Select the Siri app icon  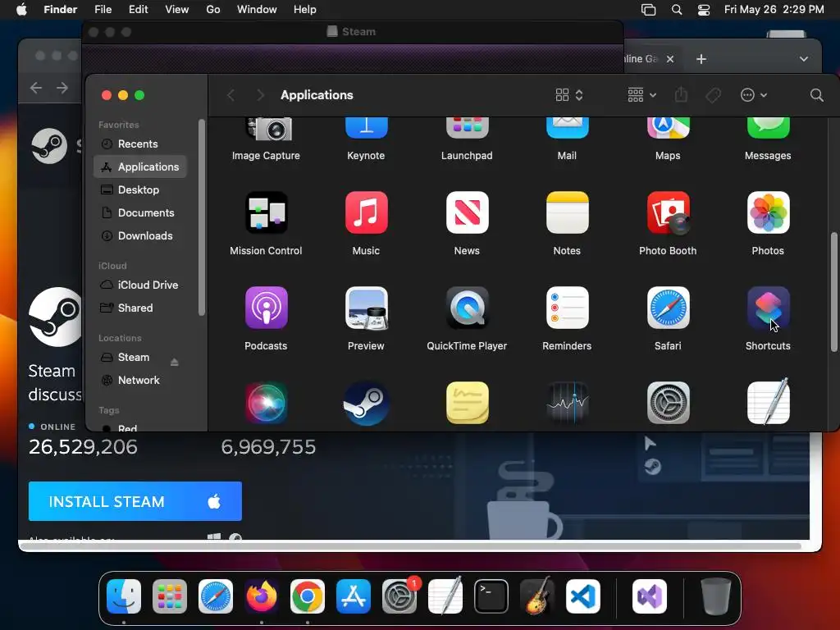click(x=267, y=403)
